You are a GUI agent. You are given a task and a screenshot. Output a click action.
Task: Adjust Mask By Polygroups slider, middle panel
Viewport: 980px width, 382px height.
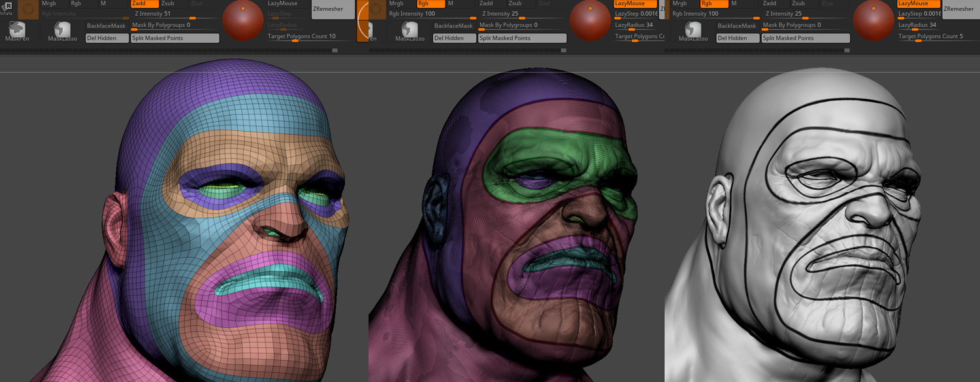click(x=523, y=26)
